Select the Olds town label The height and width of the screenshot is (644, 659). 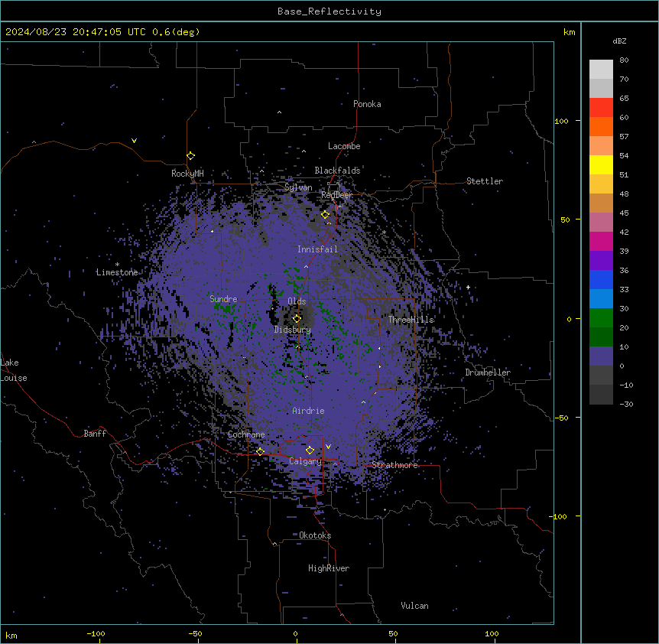coord(297,301)
